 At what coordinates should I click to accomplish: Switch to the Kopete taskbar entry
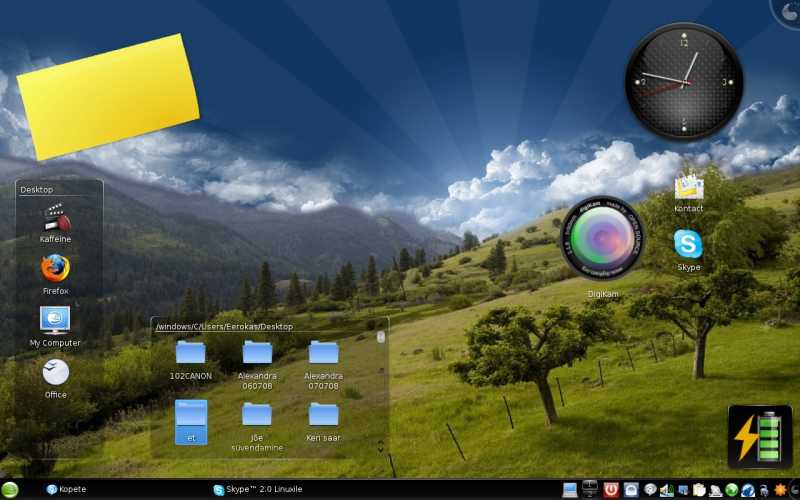tap(66, 489)
